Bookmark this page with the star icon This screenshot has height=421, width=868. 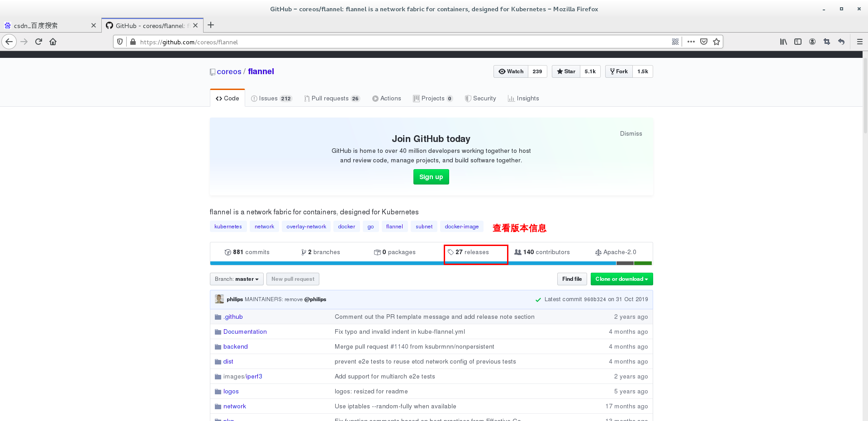(716, 42)
